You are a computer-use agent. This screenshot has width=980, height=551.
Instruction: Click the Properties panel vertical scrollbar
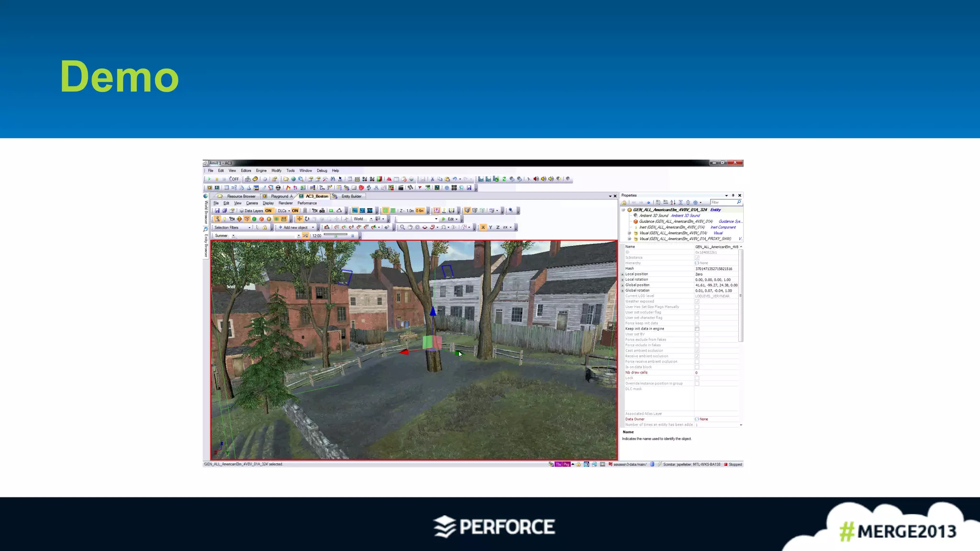coord(741,296)
